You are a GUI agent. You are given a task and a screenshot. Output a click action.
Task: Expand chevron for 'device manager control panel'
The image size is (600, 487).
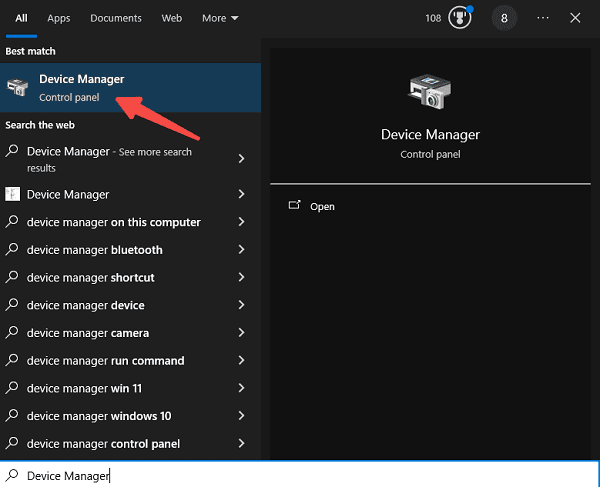241,443
